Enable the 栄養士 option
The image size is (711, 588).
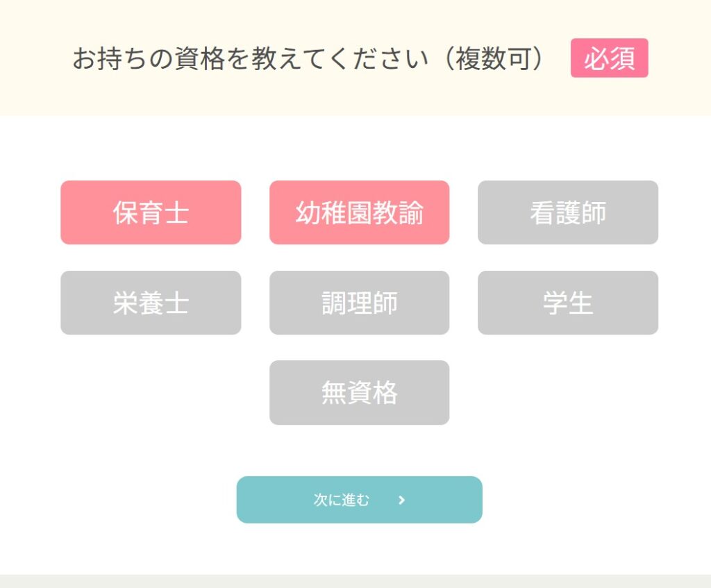pos(151,303)
